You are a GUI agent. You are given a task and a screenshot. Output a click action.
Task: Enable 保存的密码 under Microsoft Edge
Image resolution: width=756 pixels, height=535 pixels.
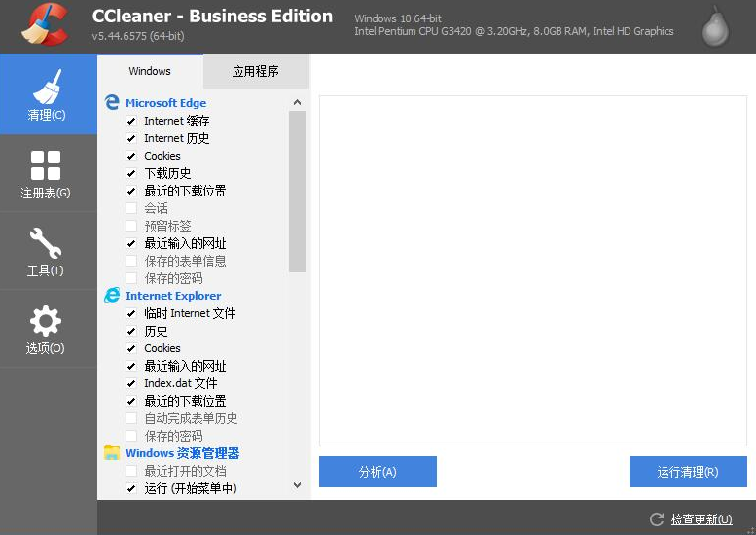131,278
